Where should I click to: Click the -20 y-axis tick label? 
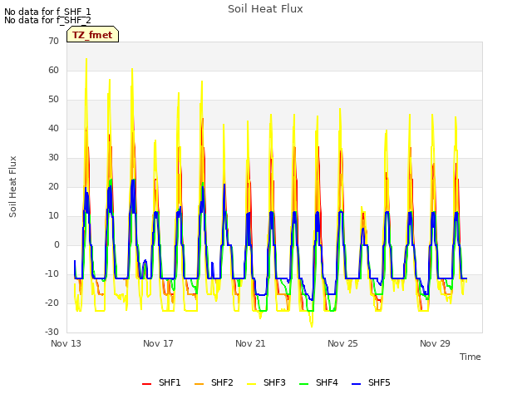point(52,303)
